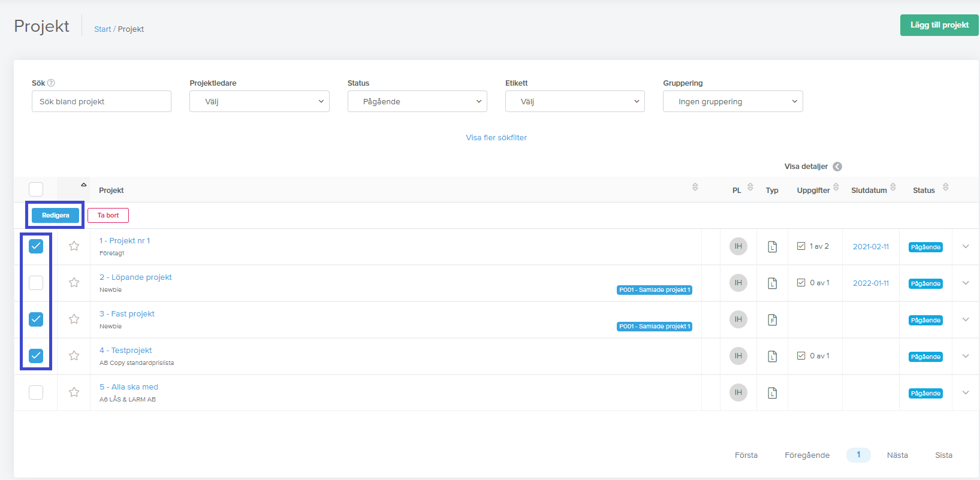Open the Projektledare dropdown
The height and width of the screenshot is (480, 980).
coord(259,101)
